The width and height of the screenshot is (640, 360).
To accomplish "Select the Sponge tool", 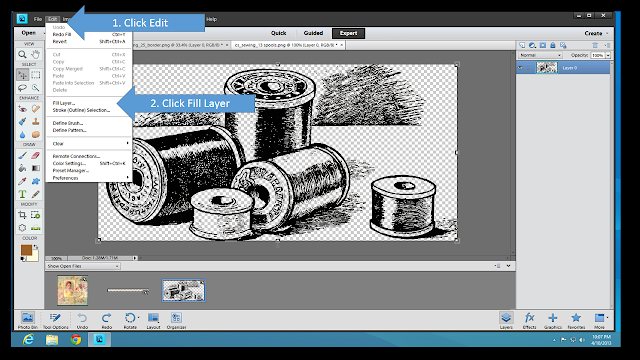I will [36, 135].
